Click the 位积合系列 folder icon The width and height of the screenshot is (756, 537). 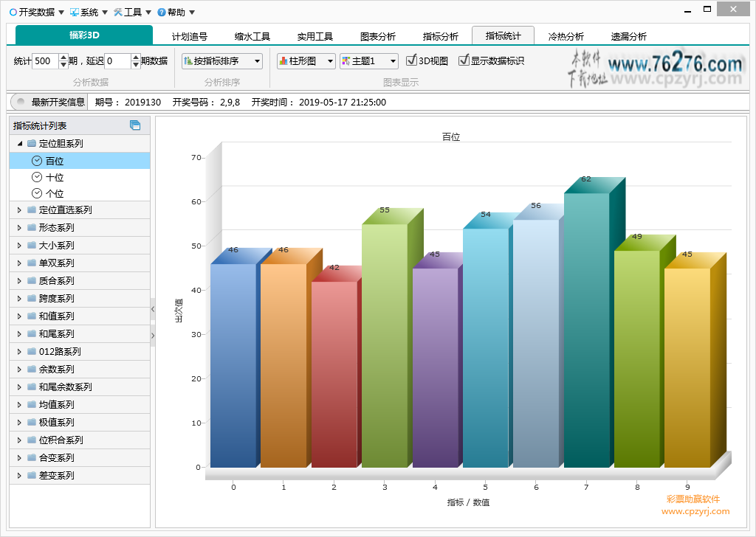click(x=32, y=440)
